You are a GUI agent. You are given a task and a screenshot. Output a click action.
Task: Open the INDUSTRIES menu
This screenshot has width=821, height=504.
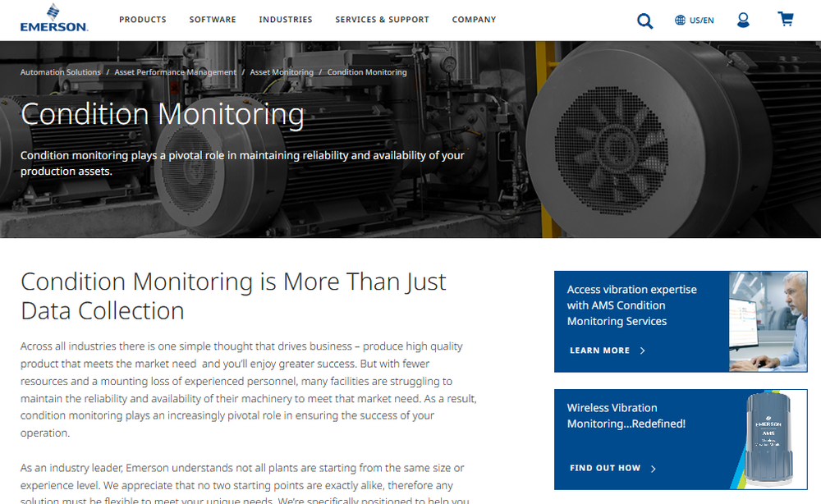[x=286, y=20]
